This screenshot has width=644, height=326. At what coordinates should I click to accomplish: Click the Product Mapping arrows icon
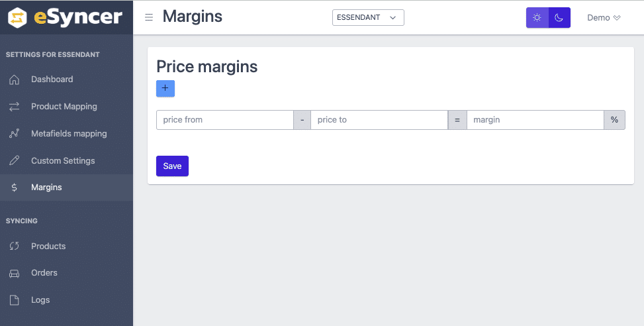tap(15, 107)
